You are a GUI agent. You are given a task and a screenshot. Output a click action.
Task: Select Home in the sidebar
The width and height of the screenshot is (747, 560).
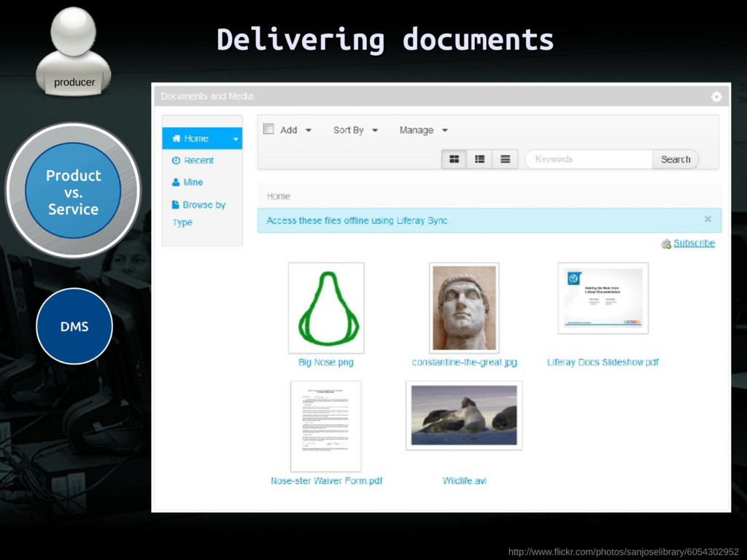(x=196, y=139)
